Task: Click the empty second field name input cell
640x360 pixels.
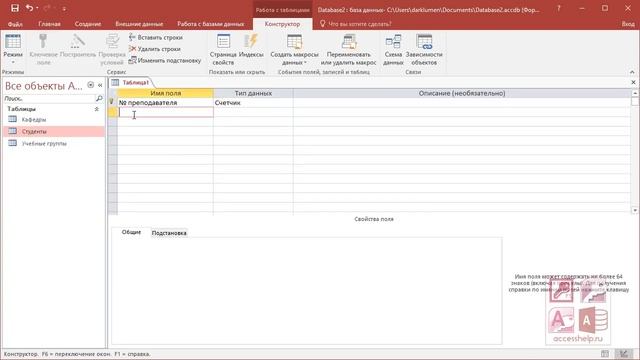Action: click(166, 112)
